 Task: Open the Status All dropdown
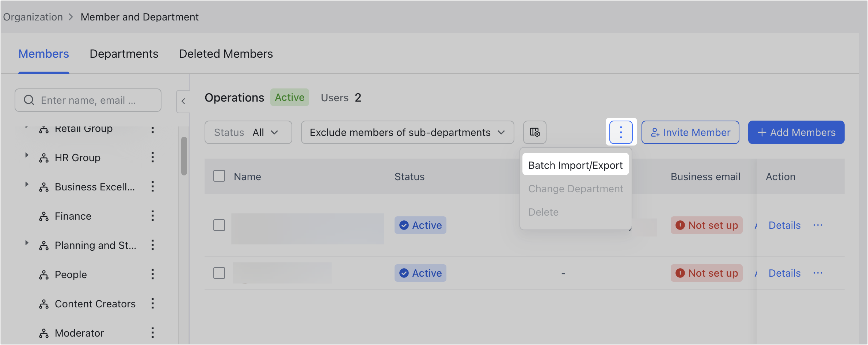click(248, 132)
